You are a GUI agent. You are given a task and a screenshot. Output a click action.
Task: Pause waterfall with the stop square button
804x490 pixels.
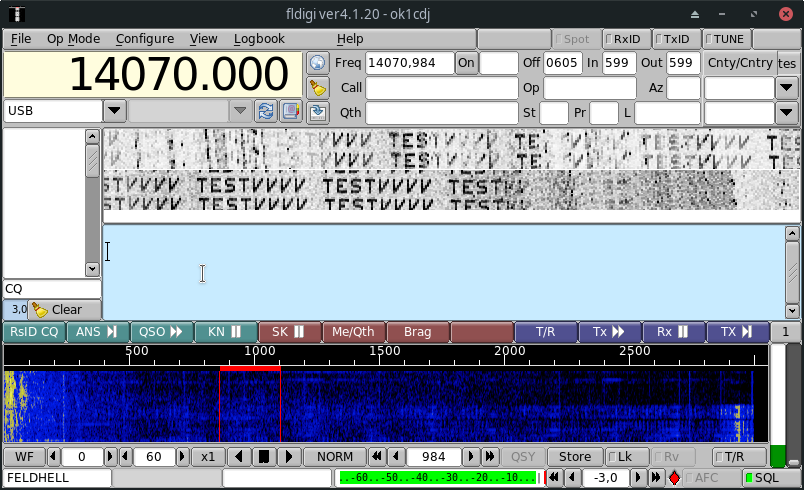tap(264, 457)
